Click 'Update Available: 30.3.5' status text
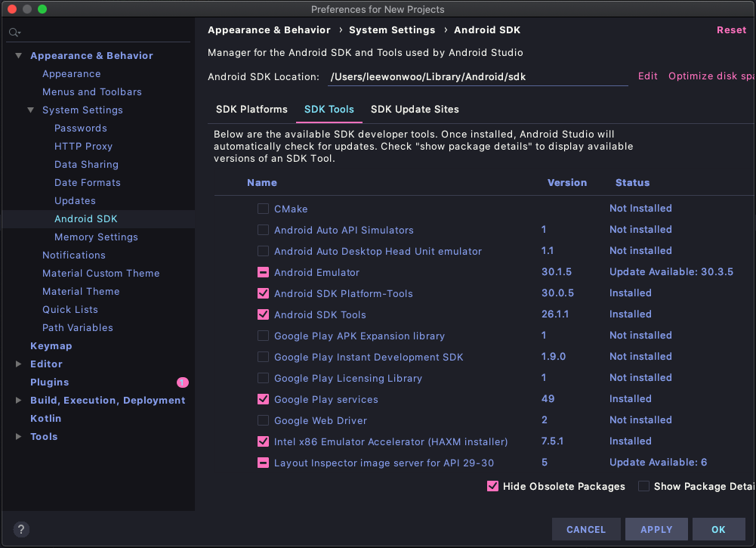This screenshot has height=548, width=756. point(671,271)
